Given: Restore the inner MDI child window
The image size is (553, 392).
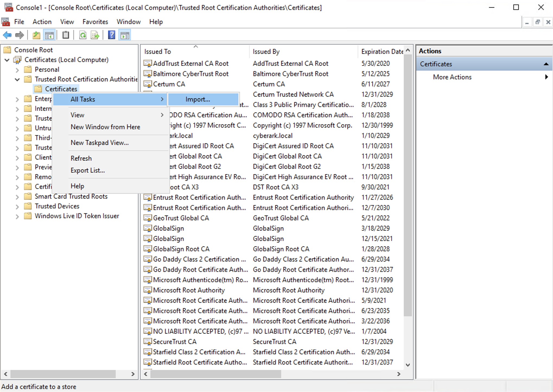Looking at the screenshot, I should tap(538, 22).
